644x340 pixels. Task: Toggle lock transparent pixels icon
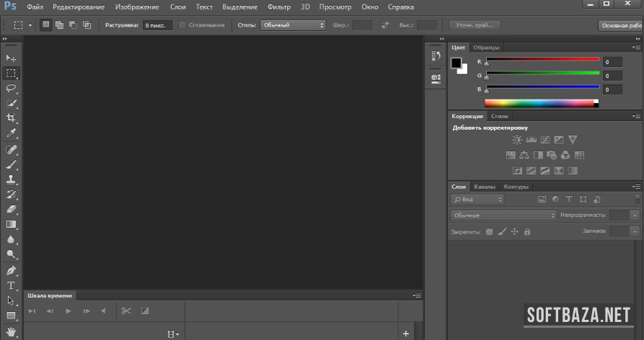pyautogui.click(x=488, y=232)
